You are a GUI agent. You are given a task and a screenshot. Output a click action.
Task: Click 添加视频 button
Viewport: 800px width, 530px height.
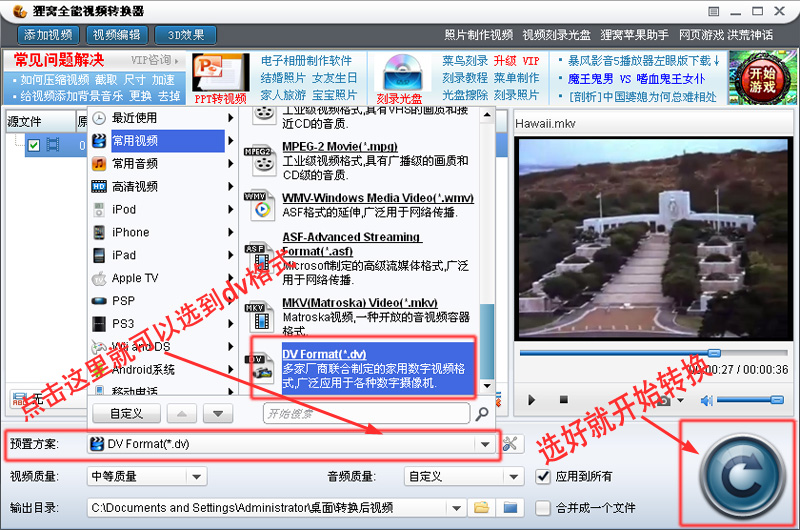(x=48, y=35)
